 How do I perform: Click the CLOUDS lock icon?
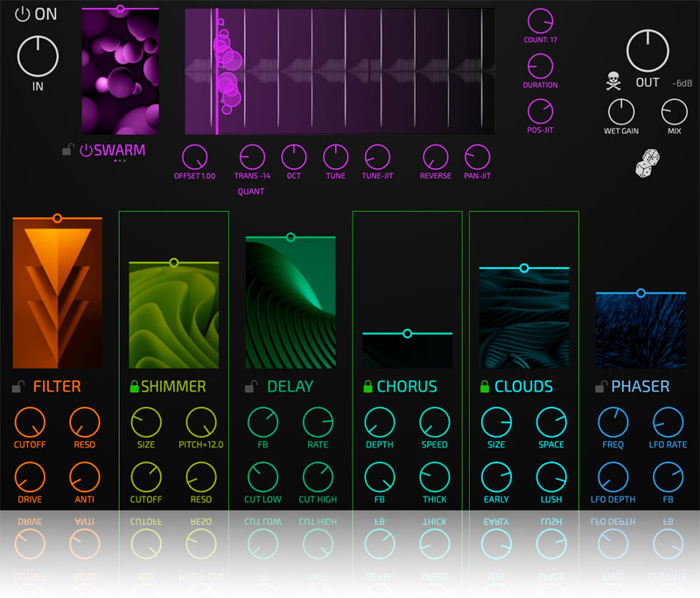point(484,386)
